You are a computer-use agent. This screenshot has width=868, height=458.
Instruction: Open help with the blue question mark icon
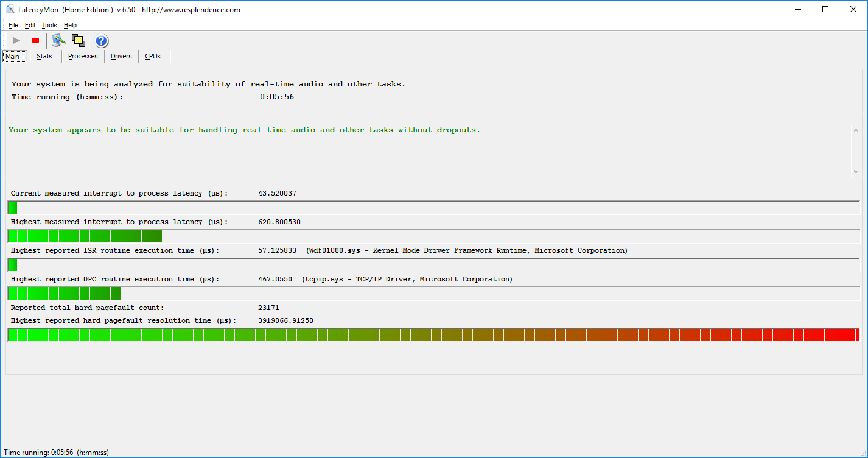click(x=102, y=41)
